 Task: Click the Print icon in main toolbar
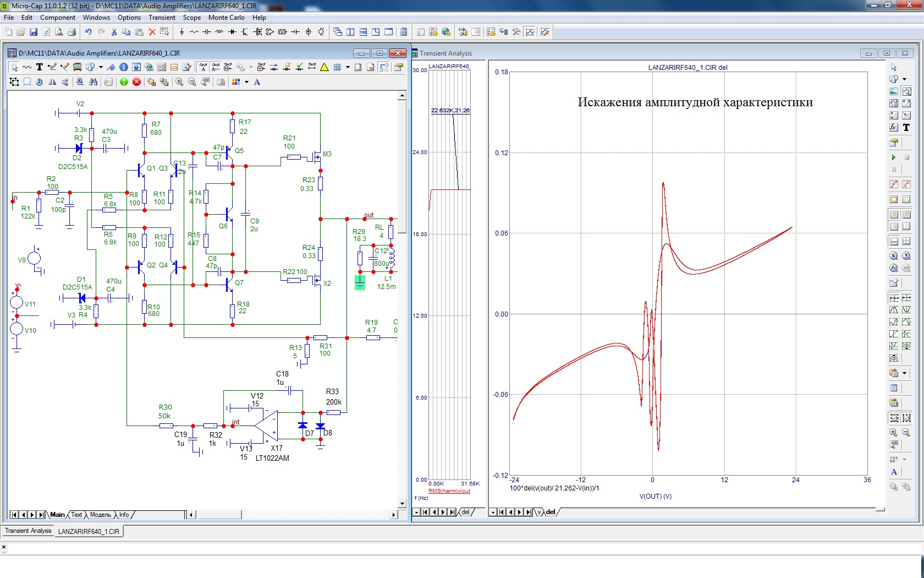coord(71,32)
